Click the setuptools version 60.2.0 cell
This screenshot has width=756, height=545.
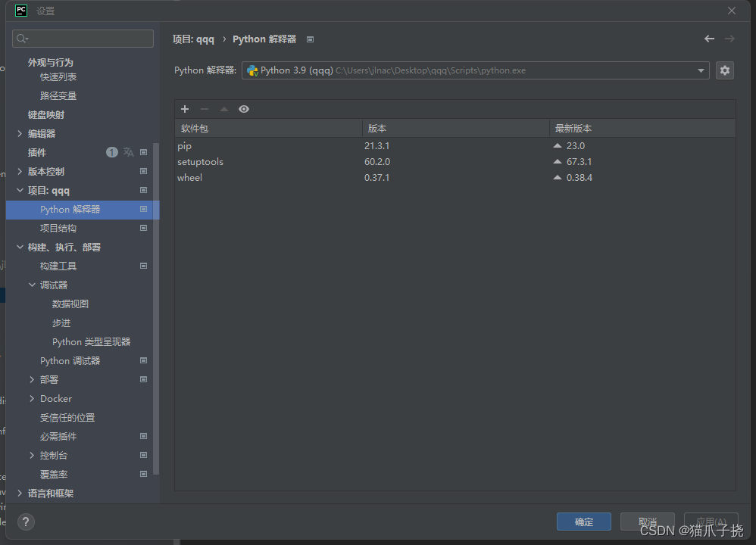pos(377,161)
